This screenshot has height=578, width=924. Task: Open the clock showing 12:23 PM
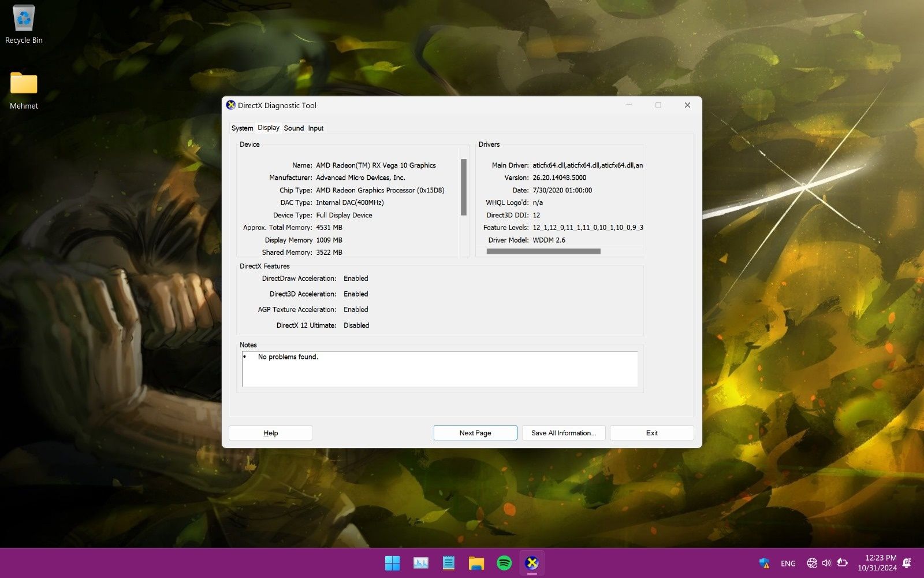pos(877,563)
